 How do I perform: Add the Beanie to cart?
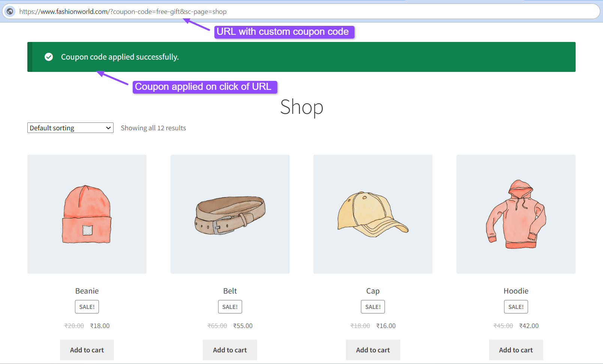click(87, 350)
